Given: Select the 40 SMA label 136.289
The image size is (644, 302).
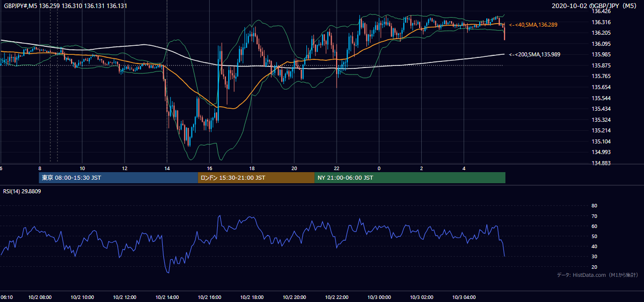Looking at the screenshot, I should [x=533, y=25].
